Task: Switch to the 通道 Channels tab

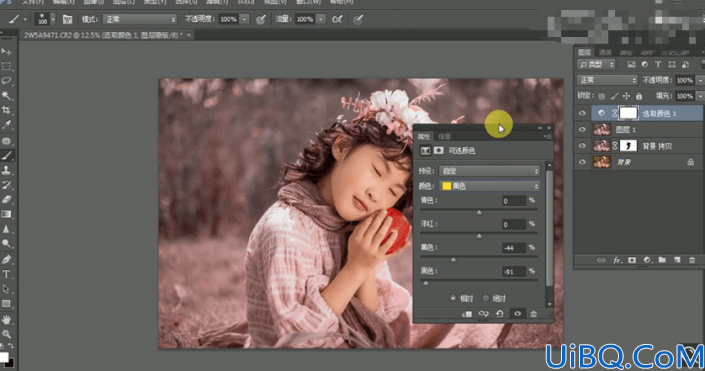Action: (x=605, y=52)
